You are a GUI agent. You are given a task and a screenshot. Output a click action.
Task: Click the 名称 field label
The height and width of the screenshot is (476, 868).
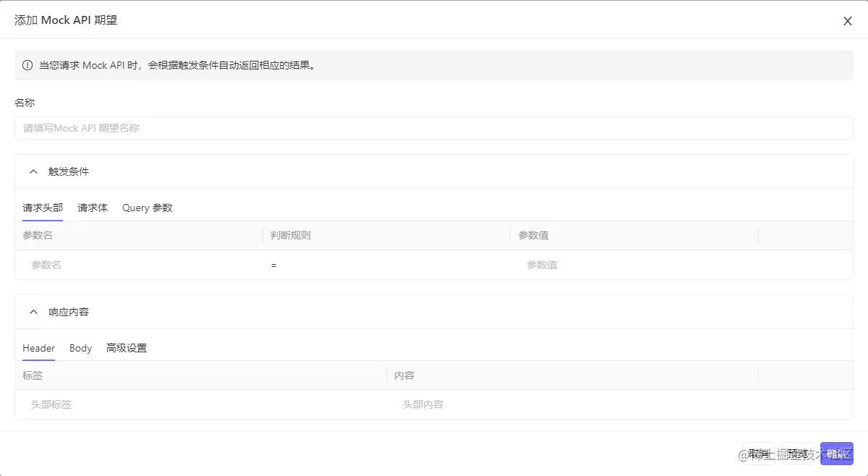tap(25, 103)
